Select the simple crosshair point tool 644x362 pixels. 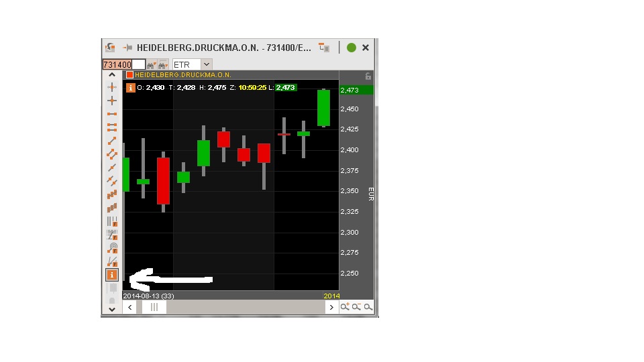pyautogui.click(x=112, y=101)
